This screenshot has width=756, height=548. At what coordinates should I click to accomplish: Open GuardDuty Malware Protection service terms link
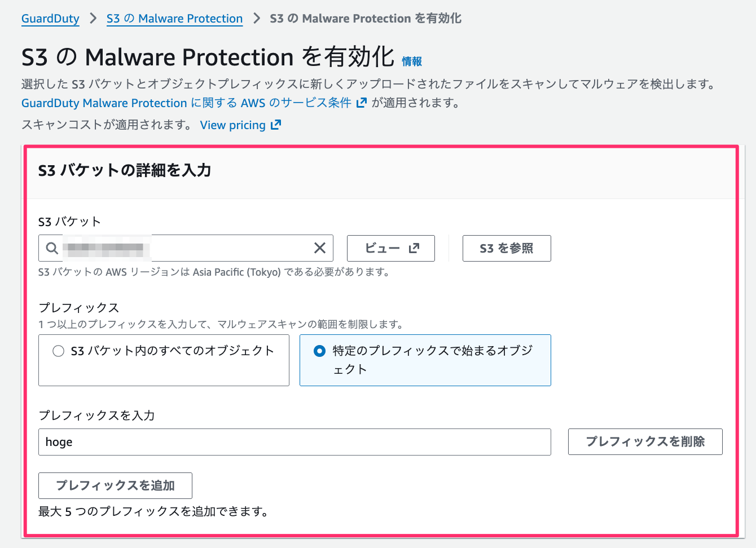click(186, 103)
